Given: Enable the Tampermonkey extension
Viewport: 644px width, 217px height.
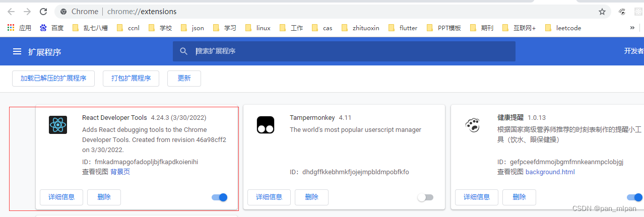Looking at the screenshot, I should (425, 197).
